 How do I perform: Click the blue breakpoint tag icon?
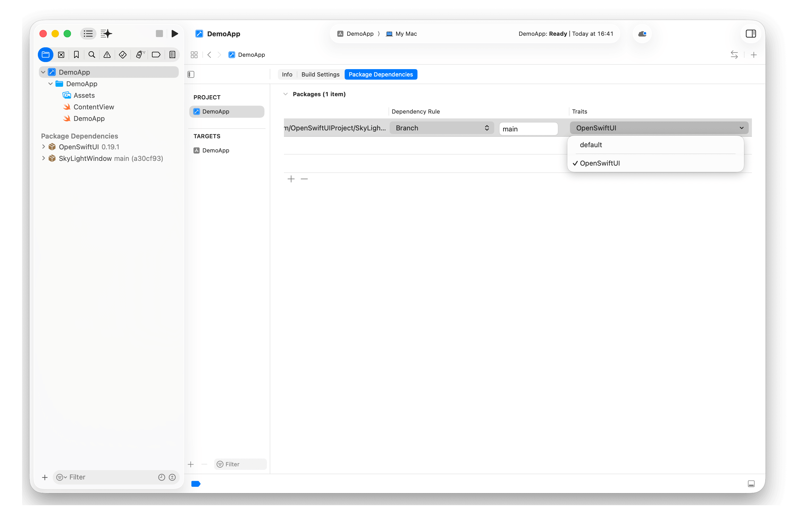point(196,483)
